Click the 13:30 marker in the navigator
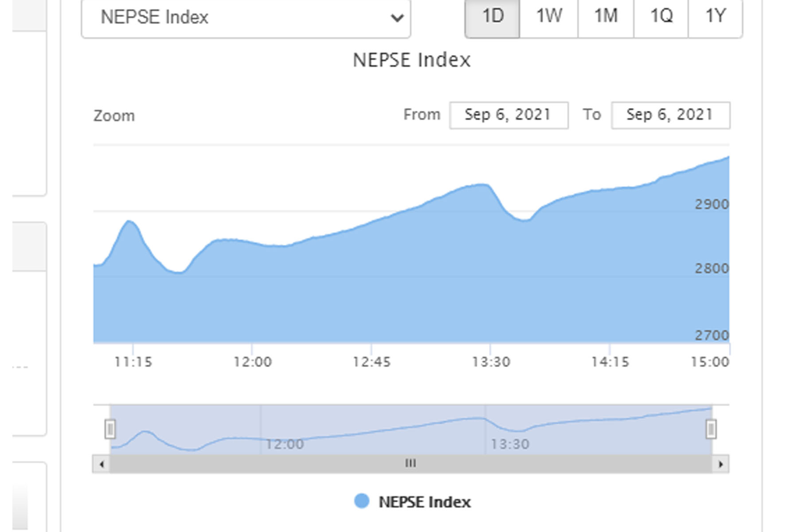Image resolution: width=798 pixels, height=532 pixels. tap(510, 444)
